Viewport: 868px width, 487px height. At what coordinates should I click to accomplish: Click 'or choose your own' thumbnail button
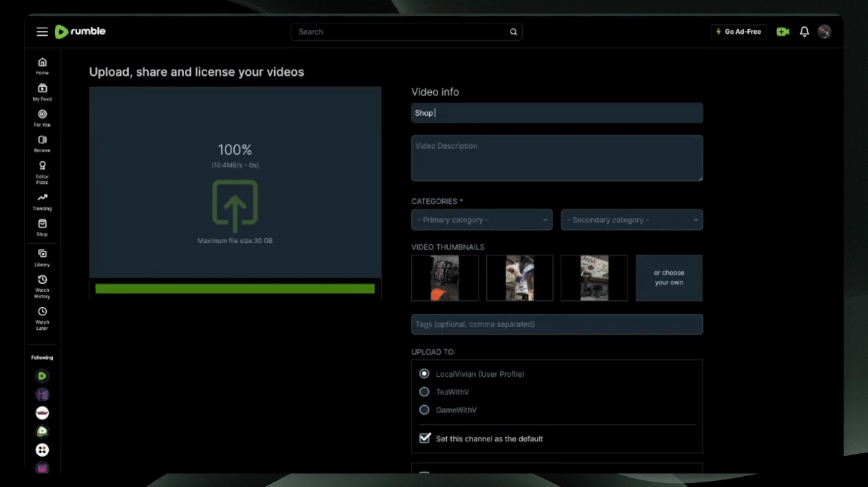669,278
